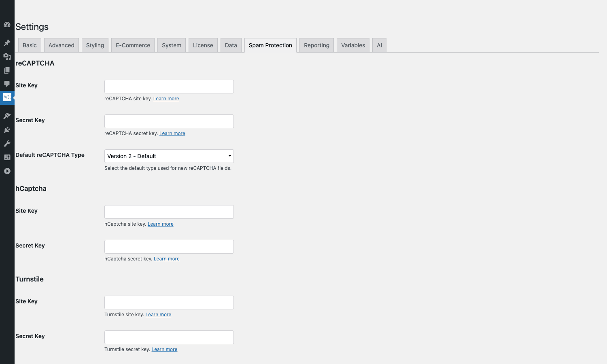The width and height of the screenshot is (607, 364).
Task: Click Learn more for hCaptcha site key
Action: [x=161, y=224]
